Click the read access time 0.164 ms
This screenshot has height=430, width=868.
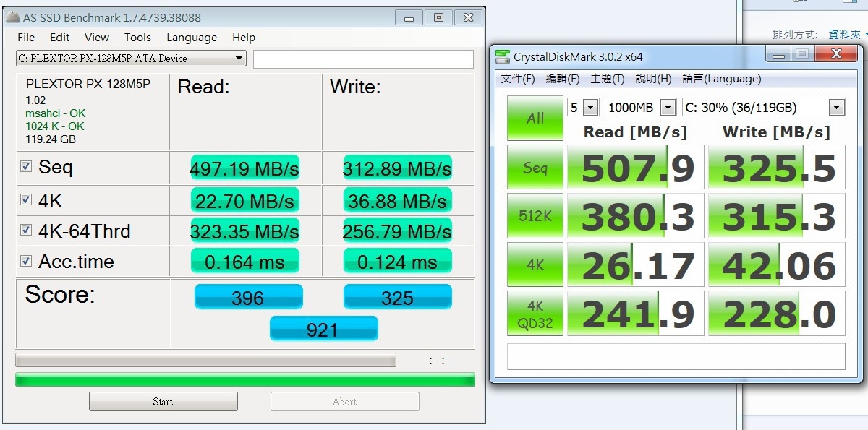[245, 262]
